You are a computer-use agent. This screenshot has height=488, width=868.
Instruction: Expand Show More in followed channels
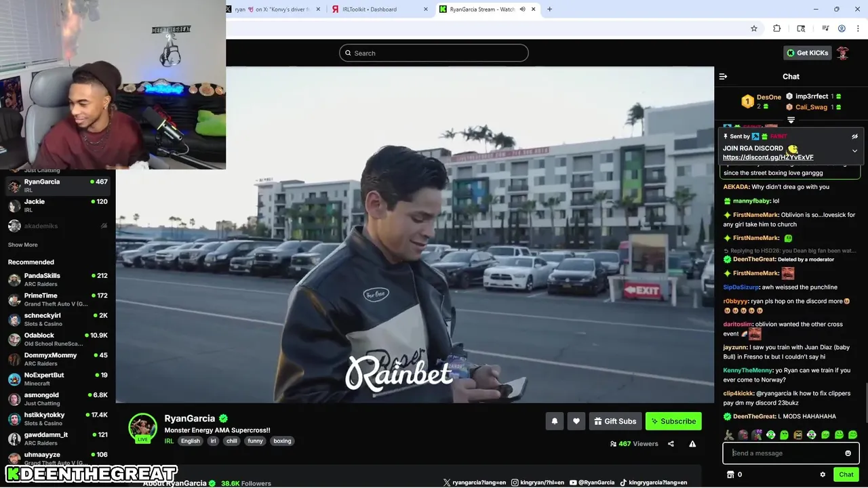pos(22,245)
